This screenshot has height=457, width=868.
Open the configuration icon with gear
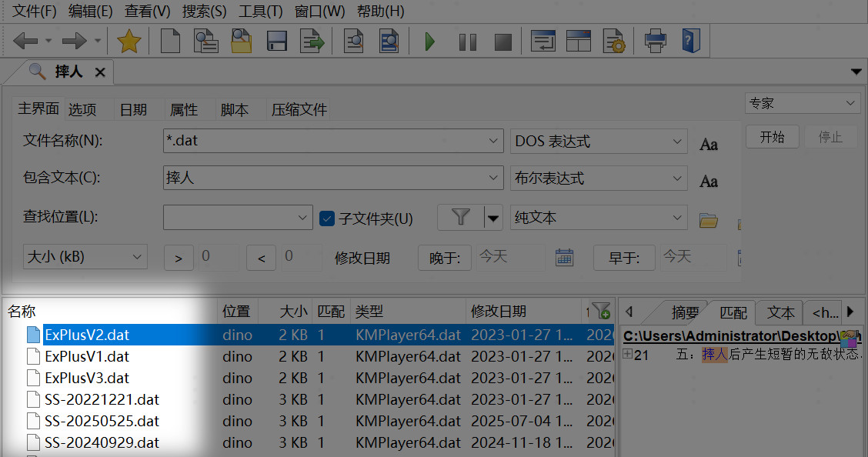[613, 42]
